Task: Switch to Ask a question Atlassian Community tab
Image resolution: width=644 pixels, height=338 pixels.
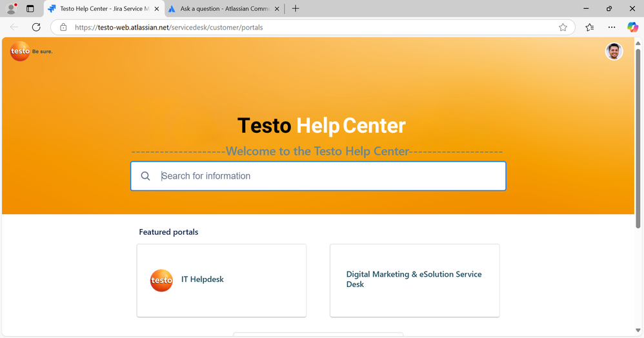Action: click(225, 8)
